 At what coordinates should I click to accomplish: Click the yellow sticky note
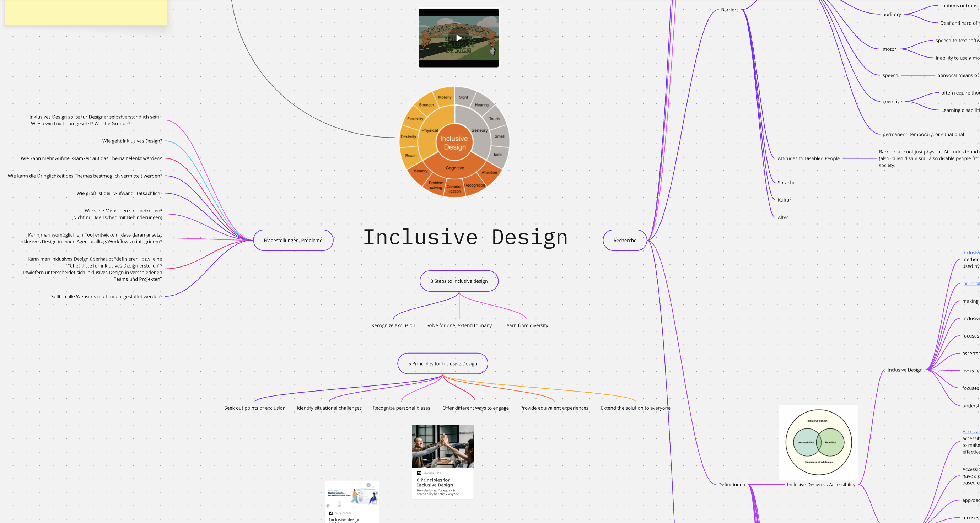[86, 12]
